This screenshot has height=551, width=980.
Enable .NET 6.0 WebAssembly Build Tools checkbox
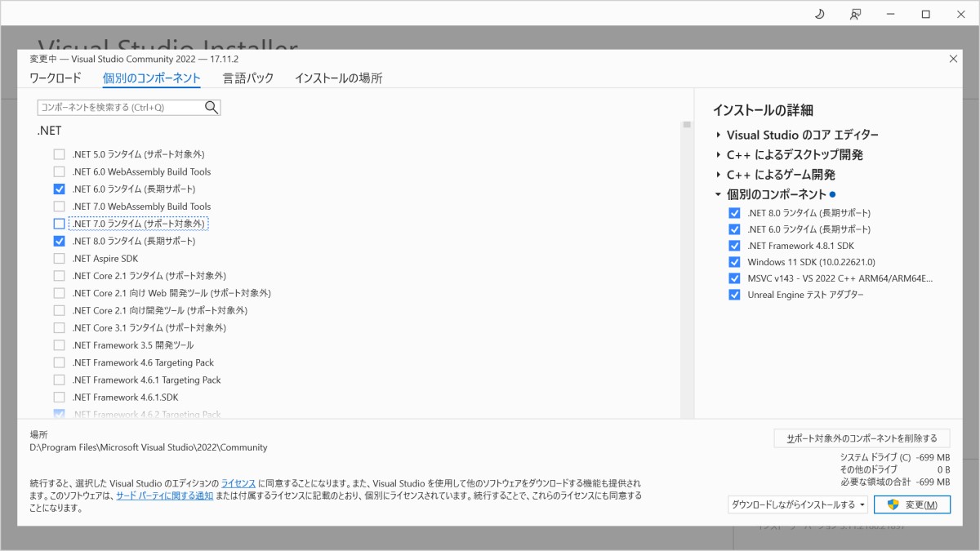click(x=59, y=171)
